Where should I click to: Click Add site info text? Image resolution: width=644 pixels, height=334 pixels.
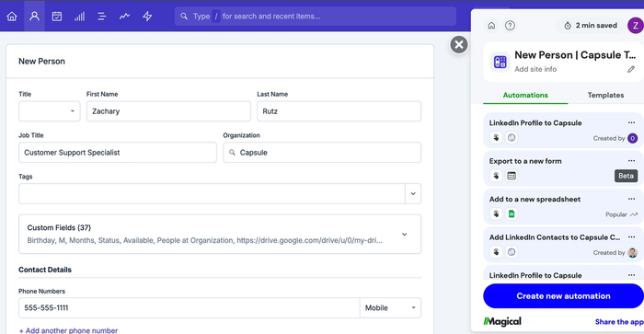point(535,69)
